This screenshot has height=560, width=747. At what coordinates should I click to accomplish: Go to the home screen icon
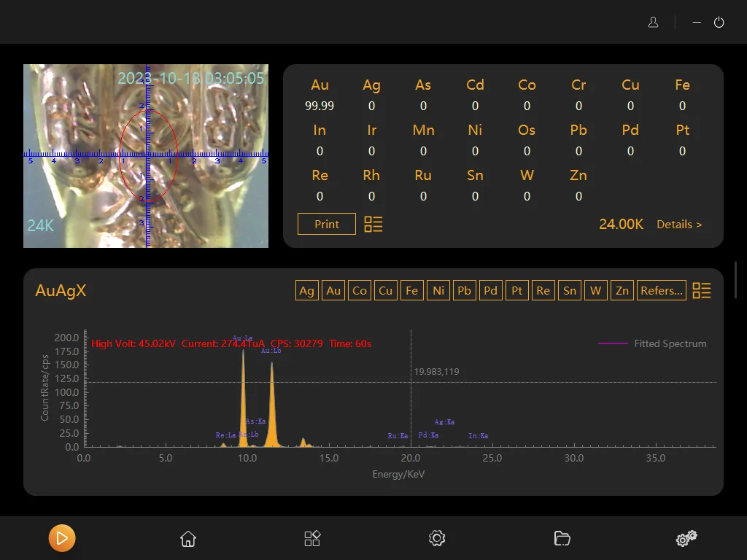coord(188,539)
